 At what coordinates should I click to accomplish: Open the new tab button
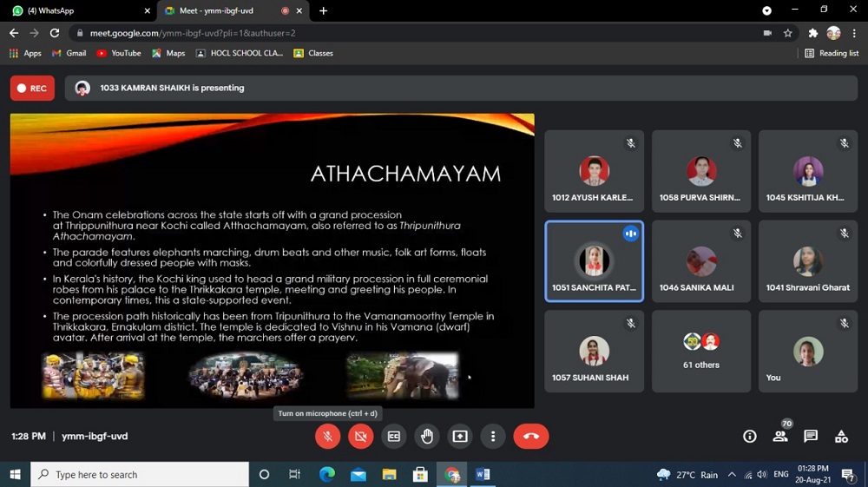pos(324,10)
